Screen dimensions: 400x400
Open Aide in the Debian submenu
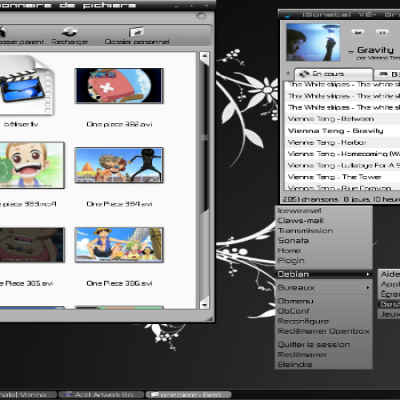point(389,274)
